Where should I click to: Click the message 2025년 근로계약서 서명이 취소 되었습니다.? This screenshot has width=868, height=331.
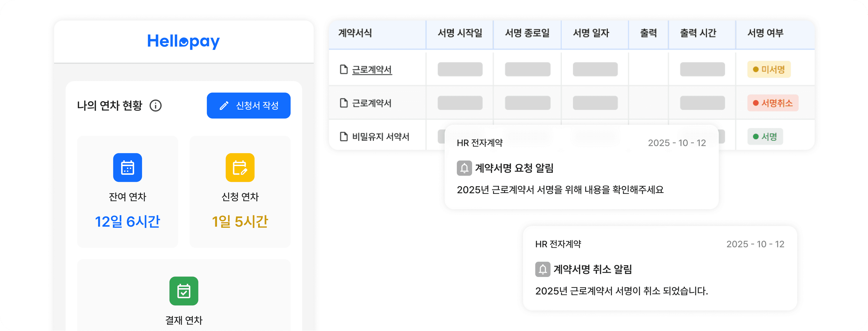click(x=621, y=291)
